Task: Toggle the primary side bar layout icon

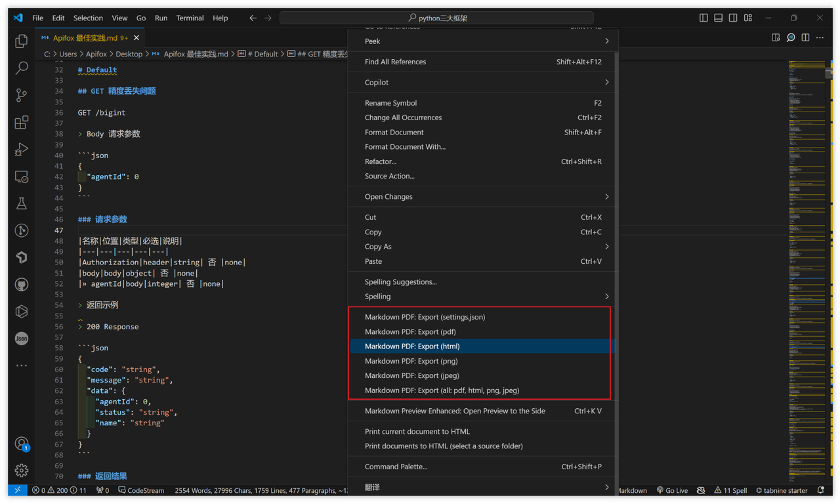Action: (x=703, y=18)
